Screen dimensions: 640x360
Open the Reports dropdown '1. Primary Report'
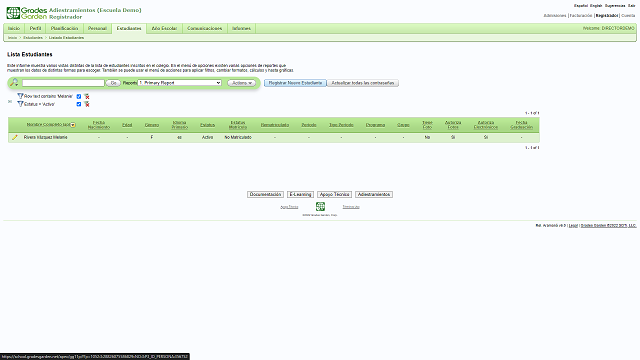pyautogui.click(x=180, y=83)
